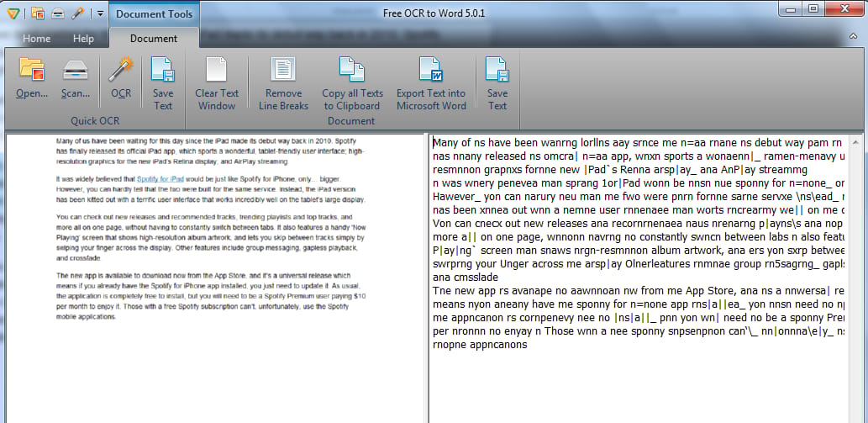Click quick access OCR wand icon
The width and height of the screenshot is (868, 423).
(x=77, y=13)
